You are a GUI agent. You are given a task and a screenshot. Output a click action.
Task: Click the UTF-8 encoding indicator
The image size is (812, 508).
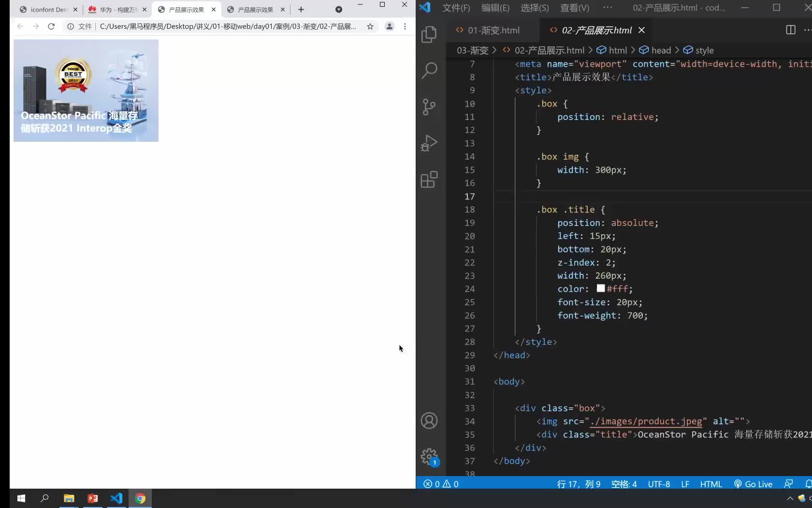659,484
